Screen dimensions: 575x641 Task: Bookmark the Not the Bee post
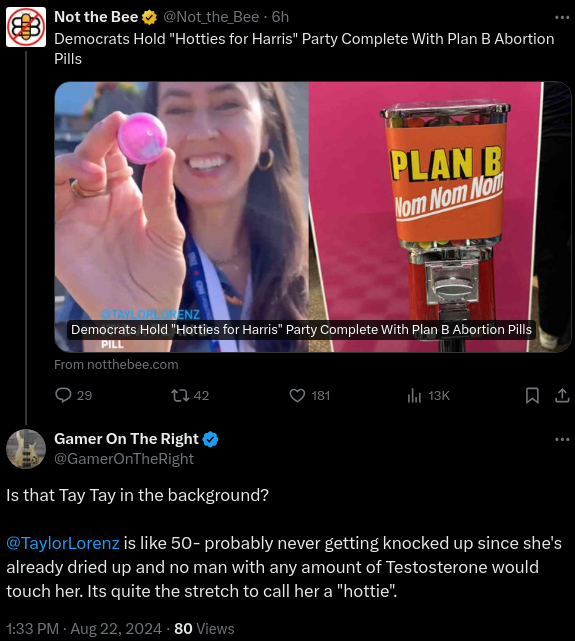tap(532, 395)
